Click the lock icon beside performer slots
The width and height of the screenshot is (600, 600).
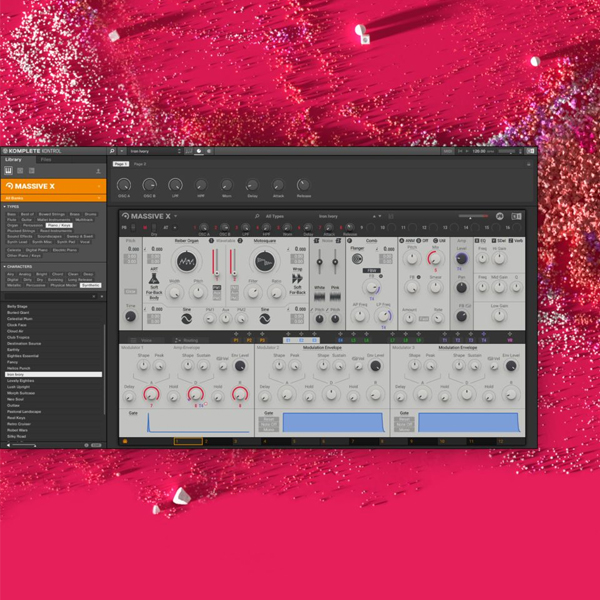pos(125,441)
